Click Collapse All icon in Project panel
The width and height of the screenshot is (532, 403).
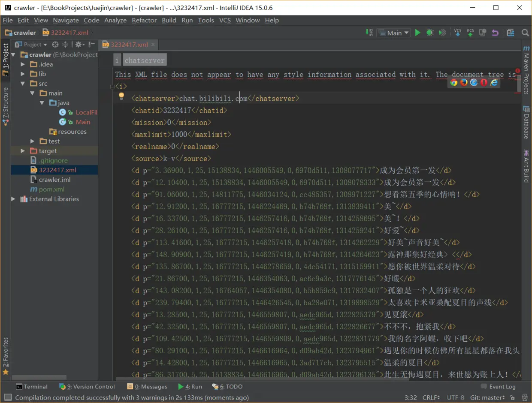coord(65,44)
